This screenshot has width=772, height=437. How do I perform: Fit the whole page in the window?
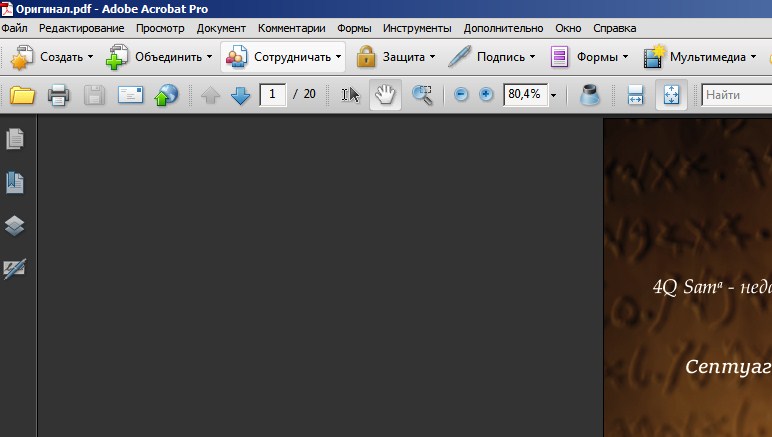[672, 94]
